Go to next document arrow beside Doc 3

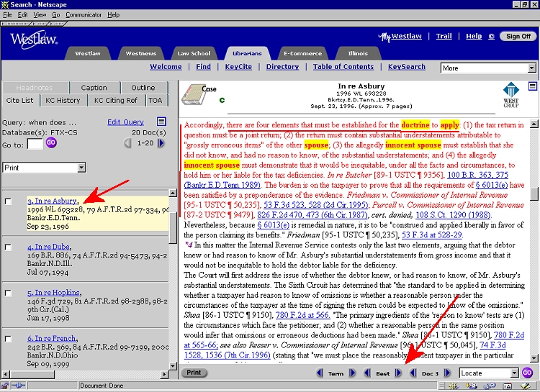[447, 373]
